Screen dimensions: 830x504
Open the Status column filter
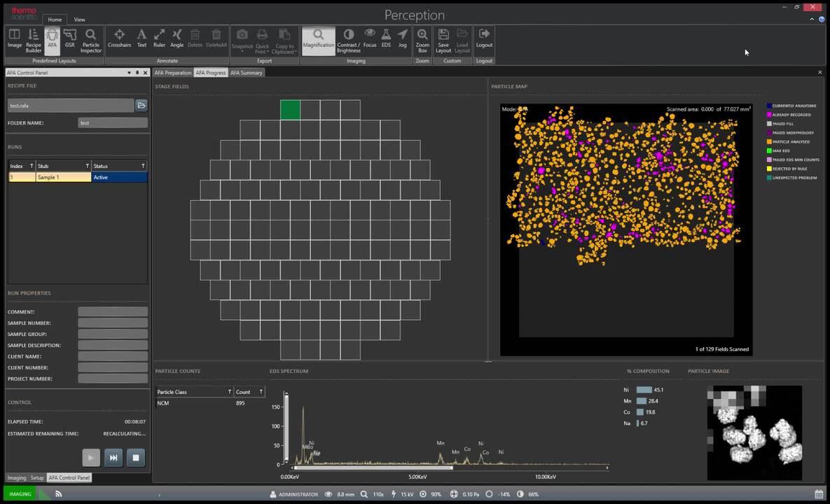coord(143,166)
